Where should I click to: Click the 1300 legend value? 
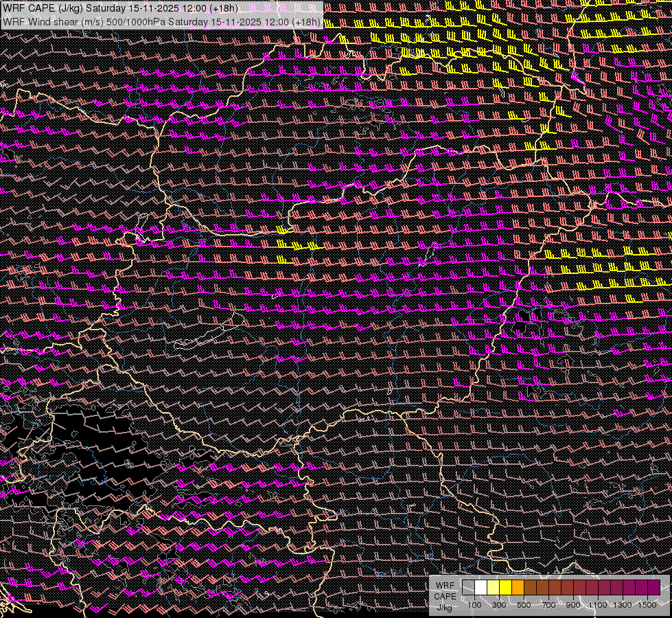pyautogui.click(x=623, y=605)
